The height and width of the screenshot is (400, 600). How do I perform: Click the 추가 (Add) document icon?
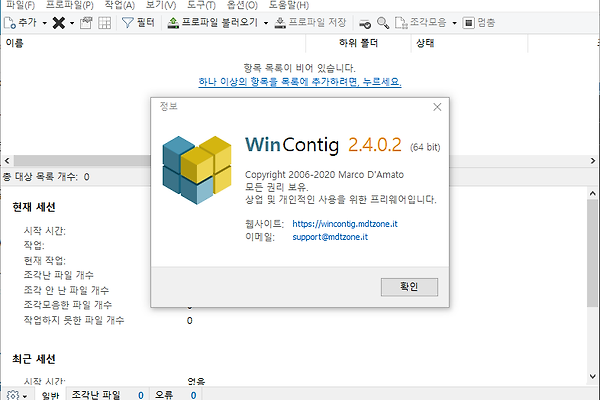(x=10, y=23)
